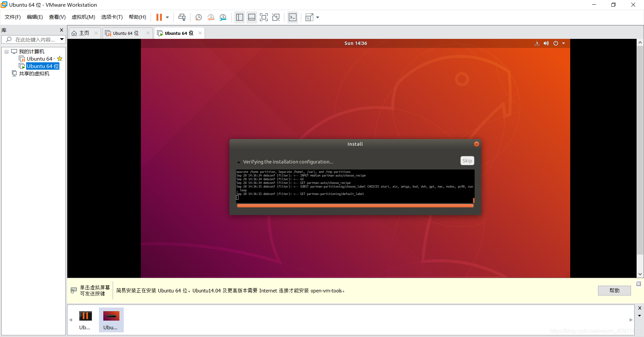
Task: Dismiss the yellow notification bar
Action: (x=639, y=284)
